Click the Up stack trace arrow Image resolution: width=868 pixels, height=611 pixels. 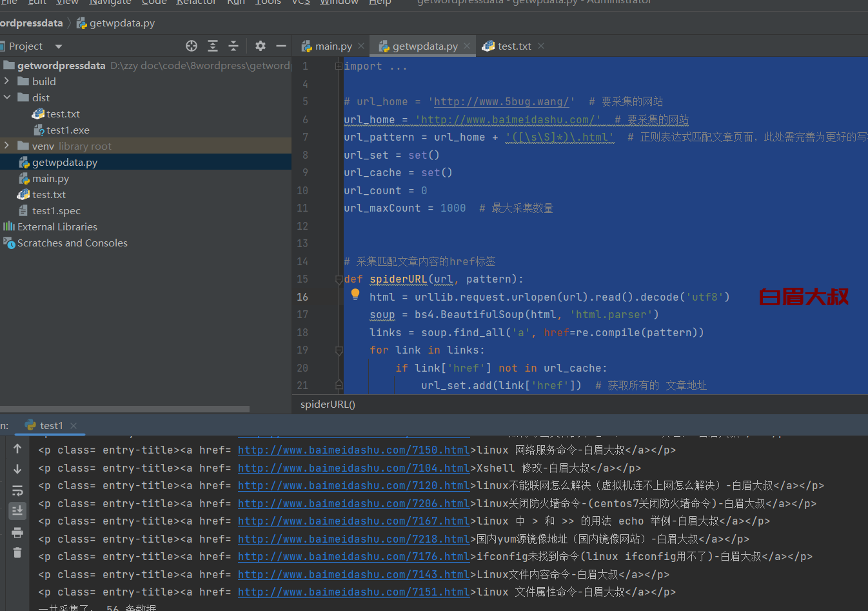(17, 448)
